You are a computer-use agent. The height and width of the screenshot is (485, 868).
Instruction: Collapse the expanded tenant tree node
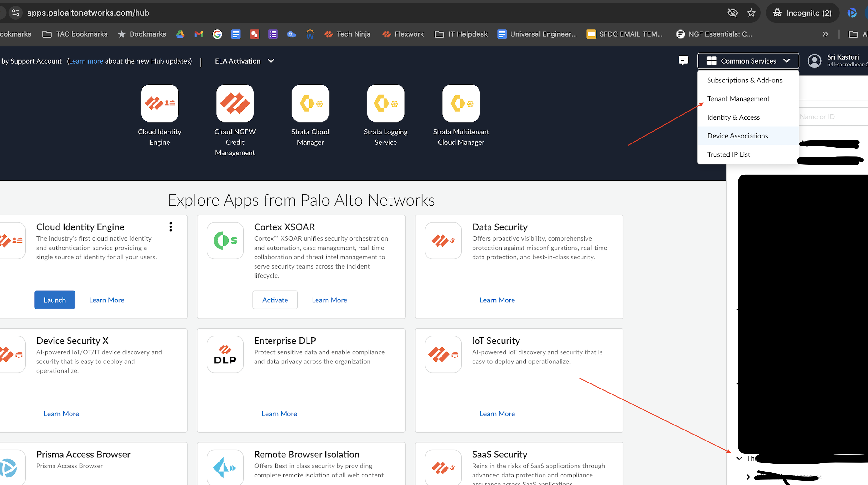coord(739,458)
